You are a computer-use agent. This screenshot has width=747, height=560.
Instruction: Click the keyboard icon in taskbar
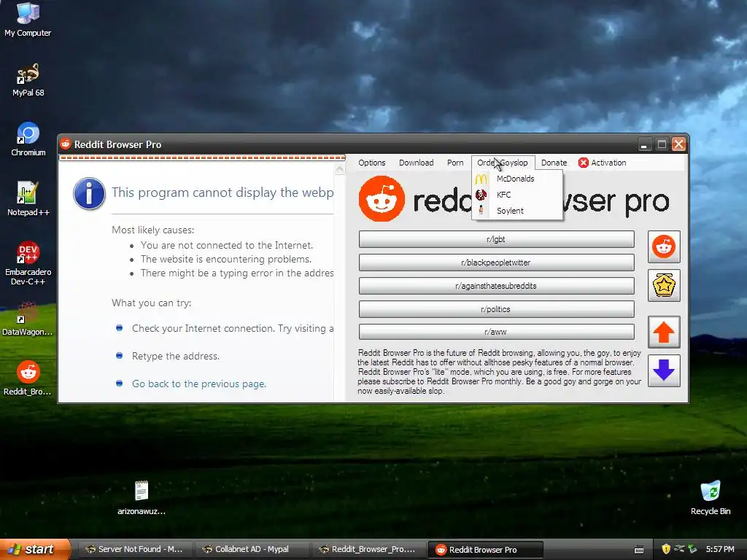[x=639, y=550]
